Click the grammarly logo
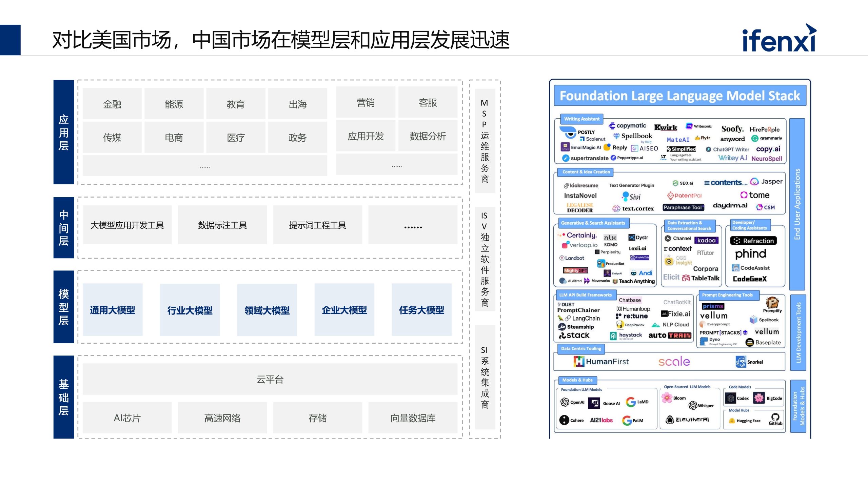The height and width of the screenshot is (488, 868). pyautogui.click(x=767, y=138)
